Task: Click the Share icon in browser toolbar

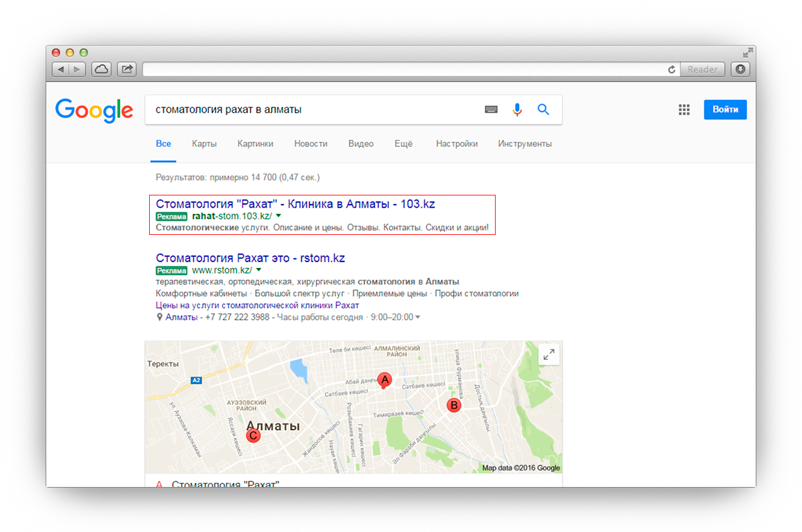Action: (x=127, y=69)
